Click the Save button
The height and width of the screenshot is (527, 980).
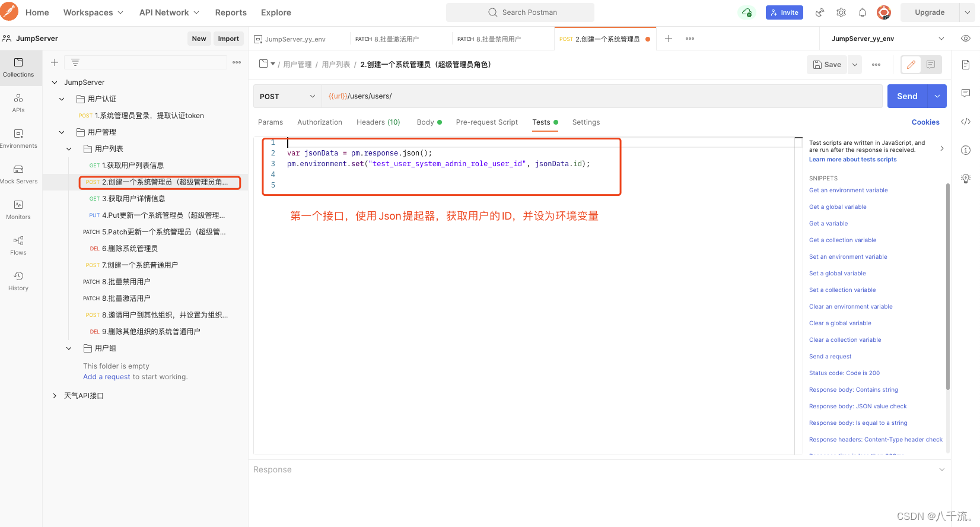pyautogui.click(x=827, y=65)
